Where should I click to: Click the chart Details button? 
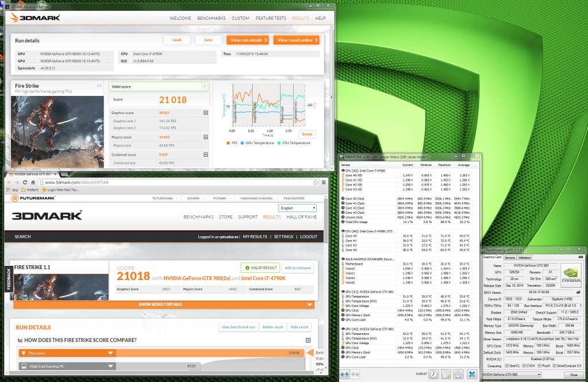[307, 134]
